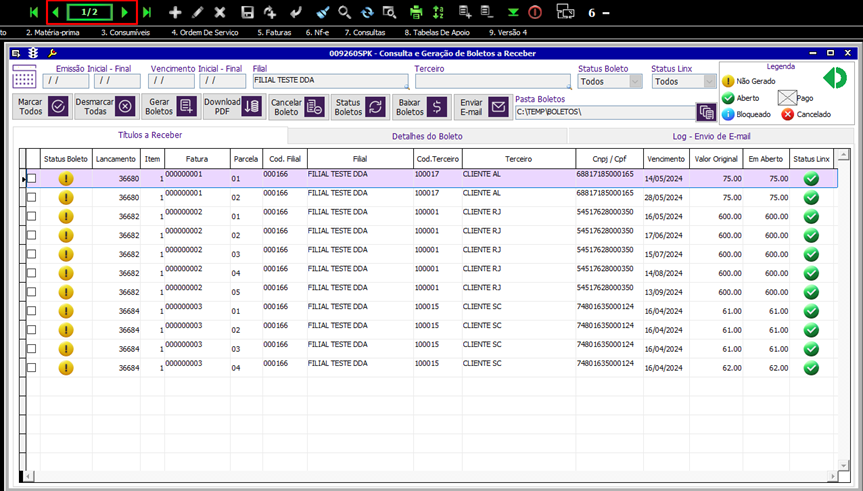Check the first row's checkbox for Lancamento 36680
The height and width of the screenshot is (491, 863).
point(31,179)
